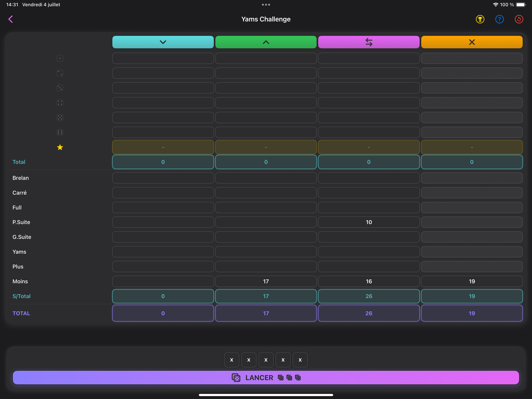Click TOTAL cell showing 17
Screen dimensions: 532x399
(x=266, y=313)
